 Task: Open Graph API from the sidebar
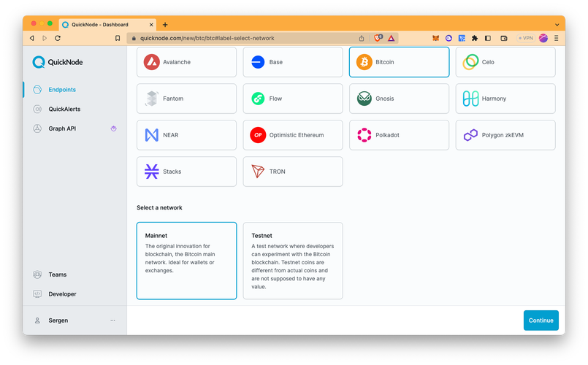(62, 128)
